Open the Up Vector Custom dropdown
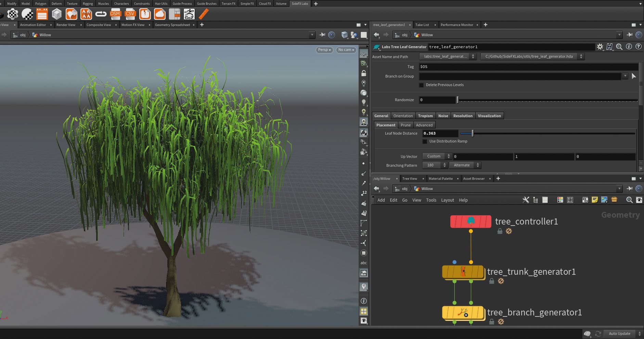The width and height of the screenshot is (644, 339). point(437,156)
